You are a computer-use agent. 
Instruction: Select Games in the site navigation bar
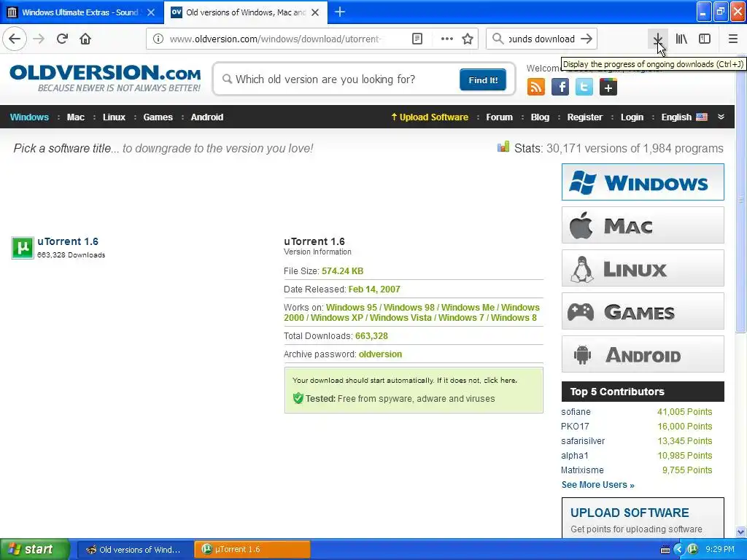[x=158, y=117]
